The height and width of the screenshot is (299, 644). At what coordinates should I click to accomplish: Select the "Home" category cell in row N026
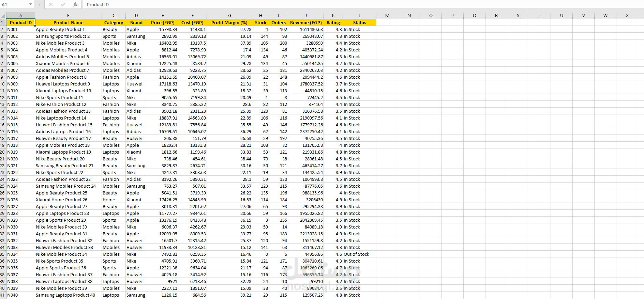[114, 200]
